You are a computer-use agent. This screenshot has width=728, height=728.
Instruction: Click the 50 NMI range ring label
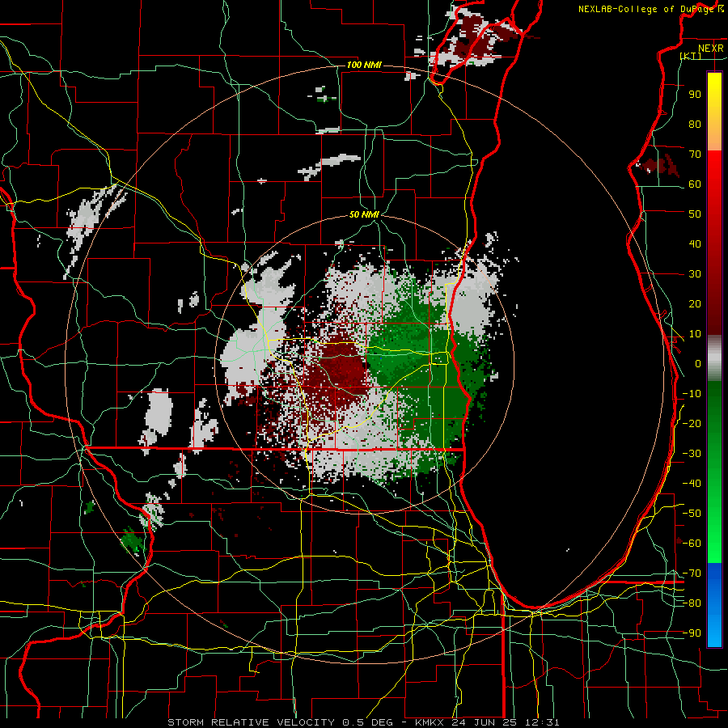(364, 214)
